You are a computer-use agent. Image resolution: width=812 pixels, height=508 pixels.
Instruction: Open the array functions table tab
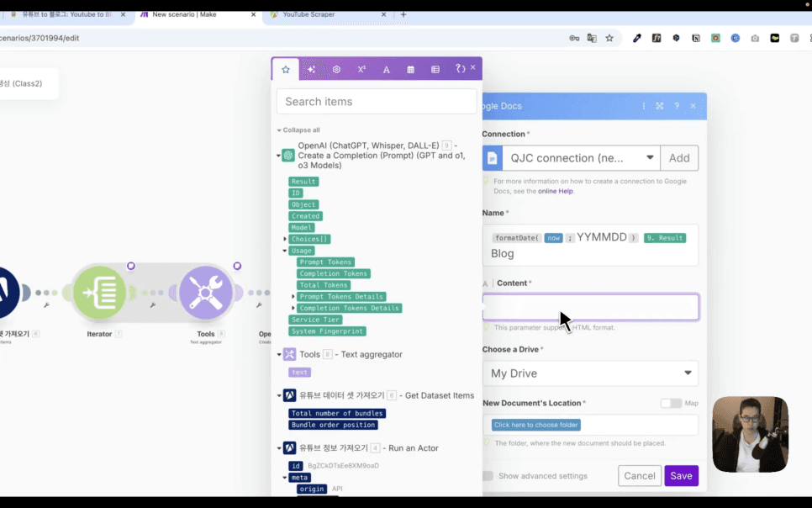435,70
